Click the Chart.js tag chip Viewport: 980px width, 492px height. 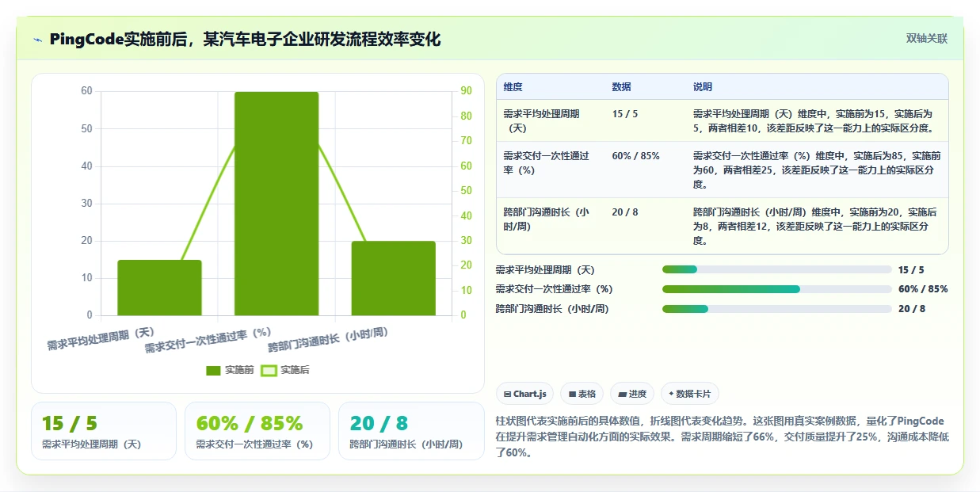524,394
